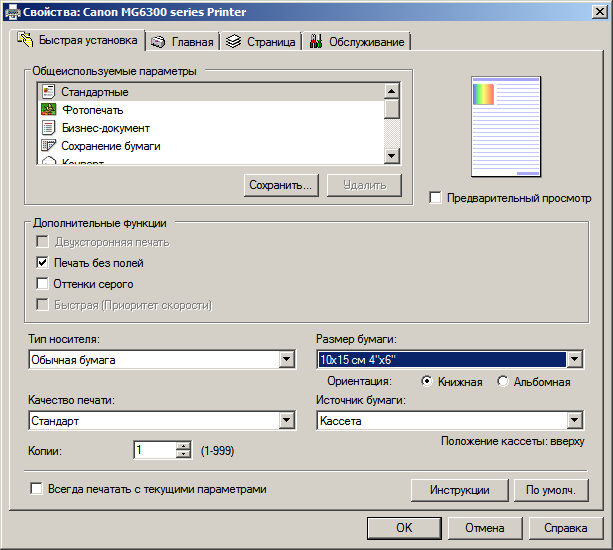
Task: Click the Бизнес-документ preset icon
Action: (x=48, y=127)
